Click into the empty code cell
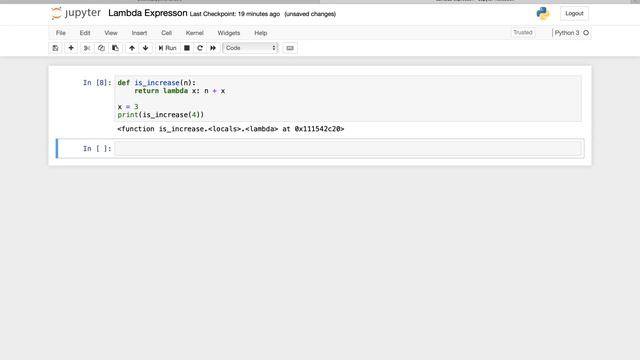Image resolution: width=640 pixels, height=360 pixels. [x=348, y=149]
